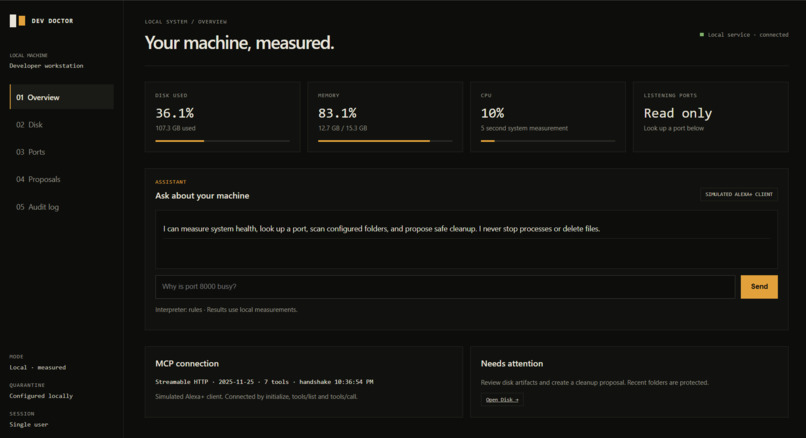Click the Send button
Image resolution: width=806 pixels, height=438 pixels.
759,287
